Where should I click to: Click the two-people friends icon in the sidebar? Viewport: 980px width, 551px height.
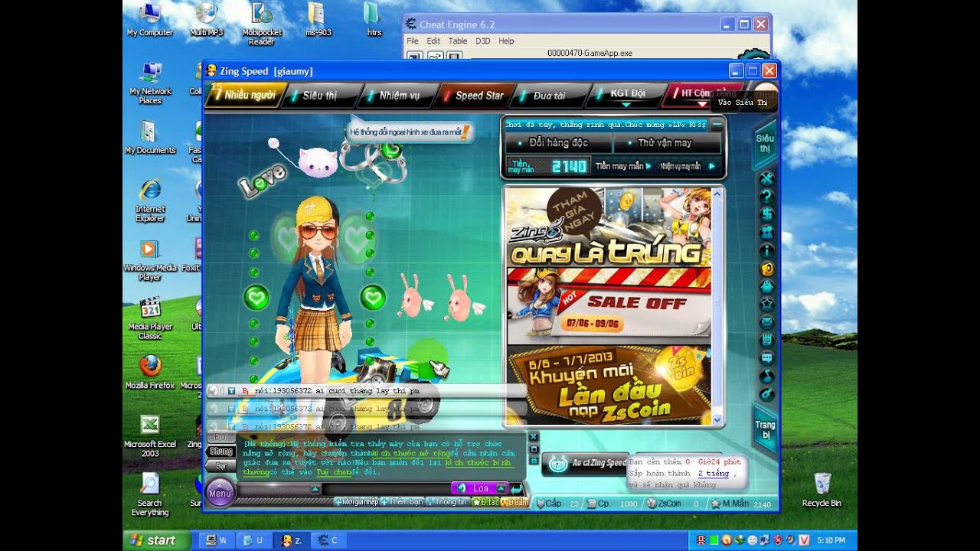click(x=766, y=232)
